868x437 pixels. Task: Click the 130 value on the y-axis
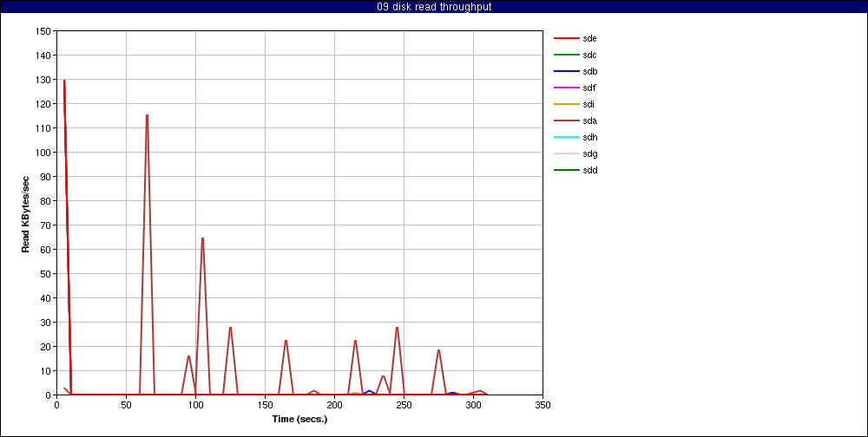click(x=45, y=80)
